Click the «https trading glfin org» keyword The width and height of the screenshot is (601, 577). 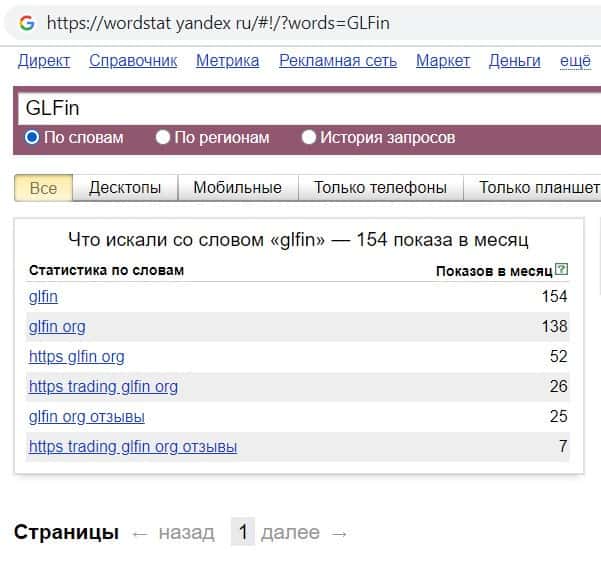(103, 386)
